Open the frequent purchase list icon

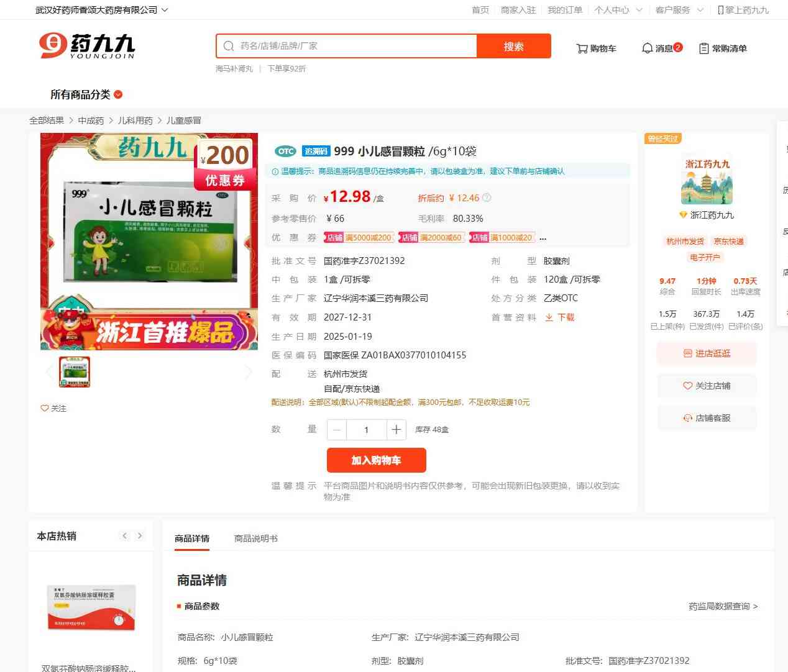[x=703, y=48]
